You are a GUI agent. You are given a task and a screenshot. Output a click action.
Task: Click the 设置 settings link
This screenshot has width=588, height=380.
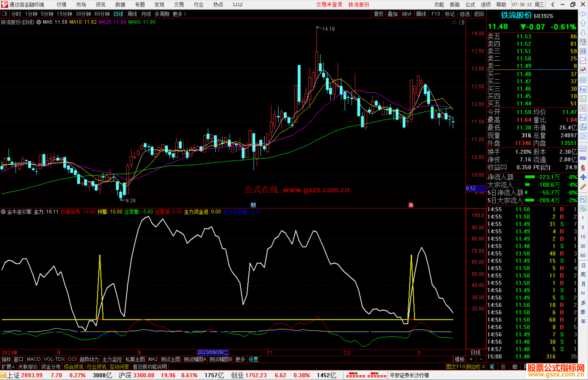click(253, 359)
